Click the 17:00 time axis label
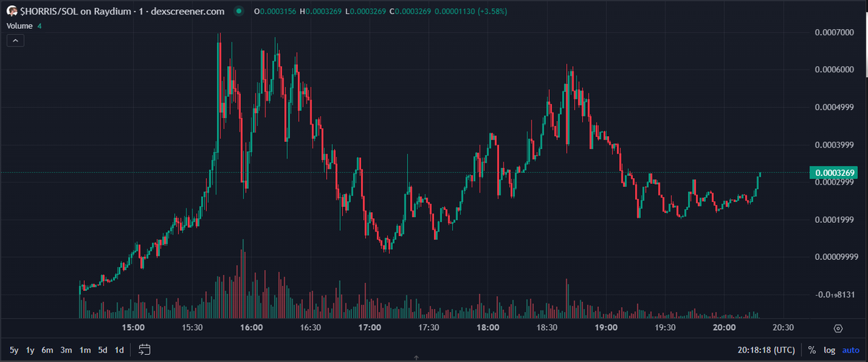This screenshot has width=868, height=362. point(370,328)
